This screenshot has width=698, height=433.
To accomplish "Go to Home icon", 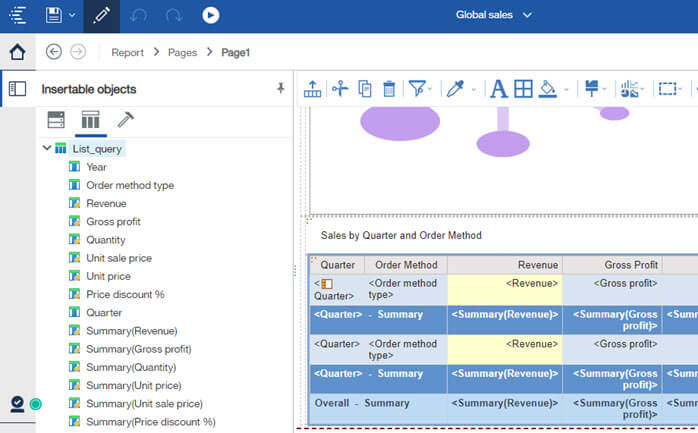I will 18,52.
